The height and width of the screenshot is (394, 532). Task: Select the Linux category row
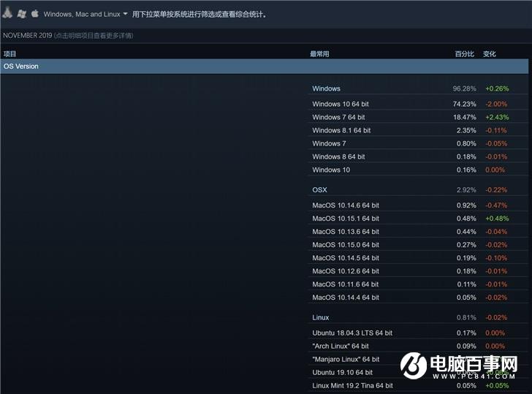(x=418, y=318)
